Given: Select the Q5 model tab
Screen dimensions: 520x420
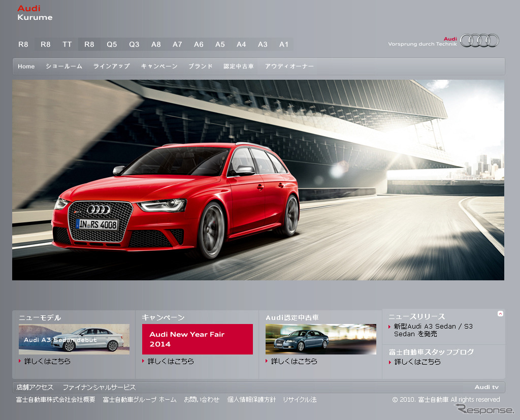Looking at the screenshot, I should click(x=112, y=45).
